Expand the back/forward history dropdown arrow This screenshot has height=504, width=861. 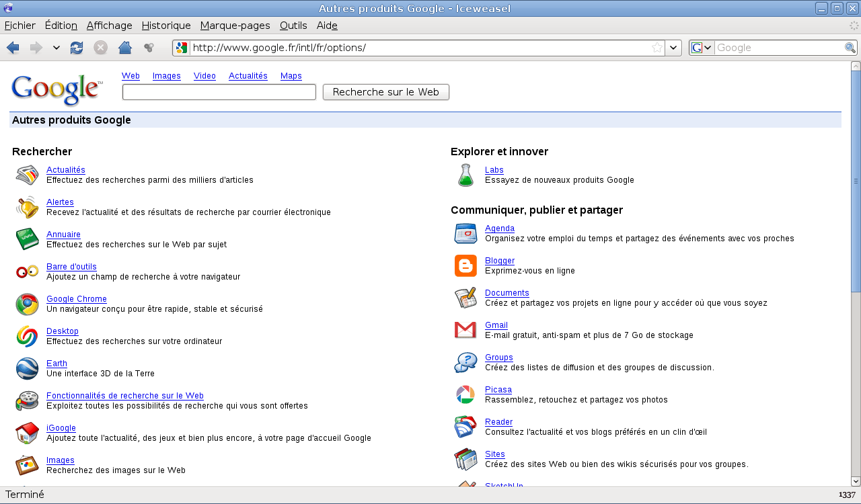tap(57, 48)
